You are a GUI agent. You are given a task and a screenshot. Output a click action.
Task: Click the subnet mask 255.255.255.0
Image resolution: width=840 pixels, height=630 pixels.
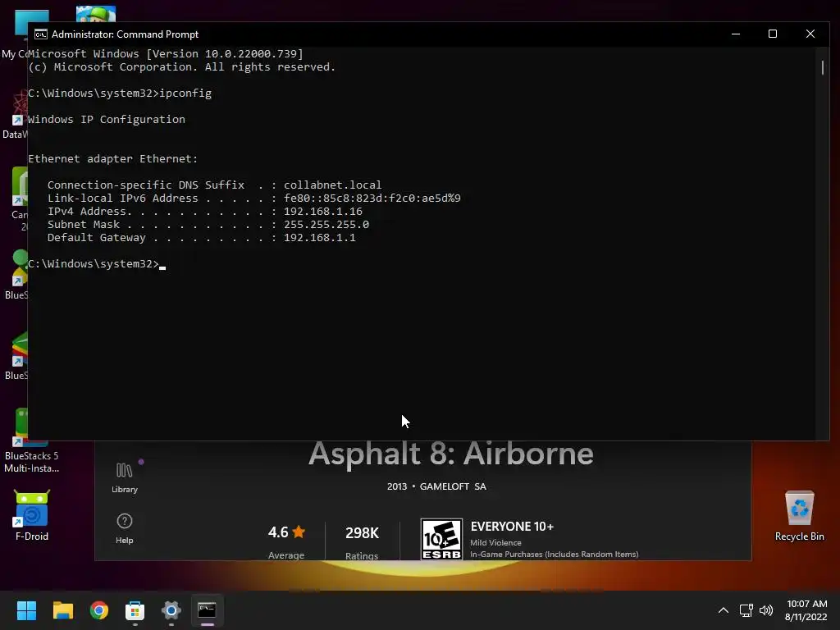point(326,225)
